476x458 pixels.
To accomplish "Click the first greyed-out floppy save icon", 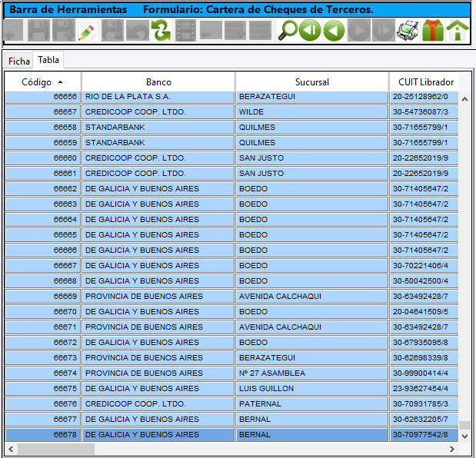I will click(38, 30).
